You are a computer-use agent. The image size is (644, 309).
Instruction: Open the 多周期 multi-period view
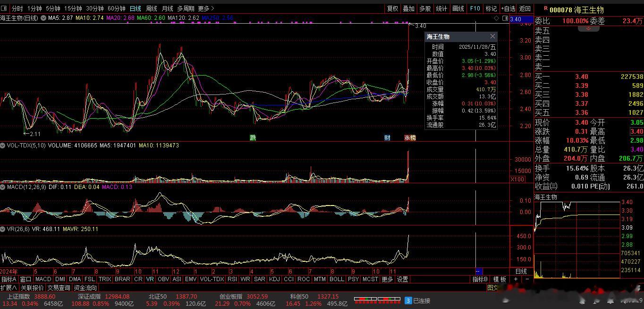tap(186, 9)
